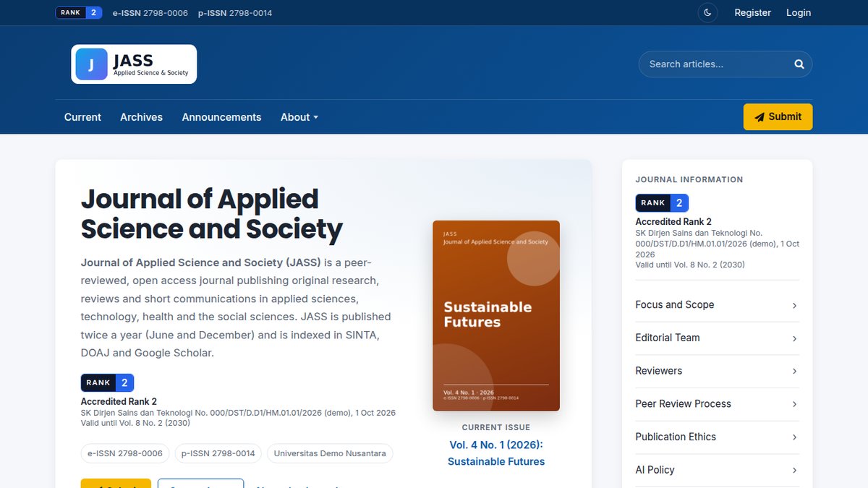Viewport: 868px width, 488px height.
Task: Click the search magnifier icon
Action: point(799,64)
